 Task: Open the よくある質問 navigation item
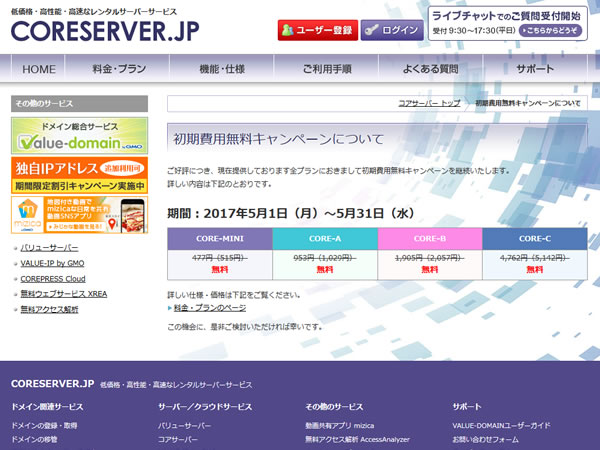point(430,69)
